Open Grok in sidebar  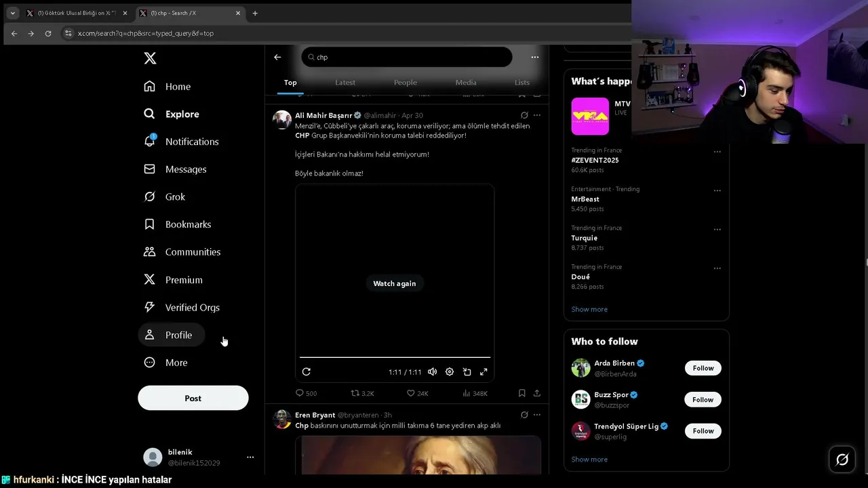click(164, 197)
